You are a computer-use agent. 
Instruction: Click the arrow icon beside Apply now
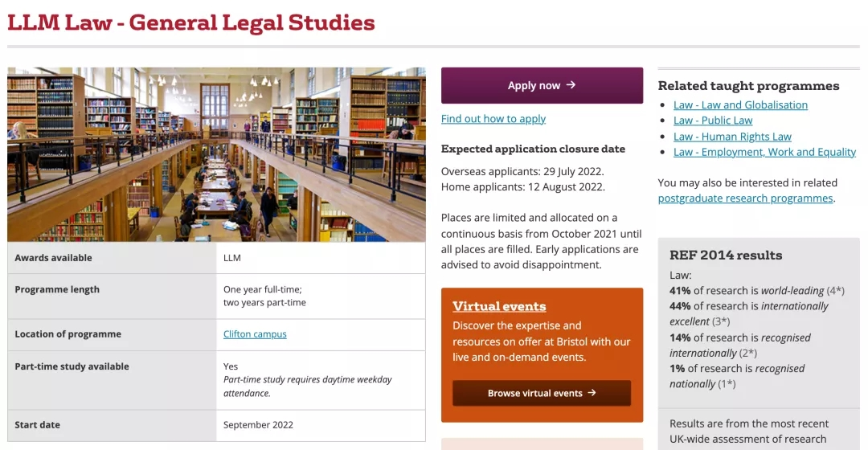571,84
